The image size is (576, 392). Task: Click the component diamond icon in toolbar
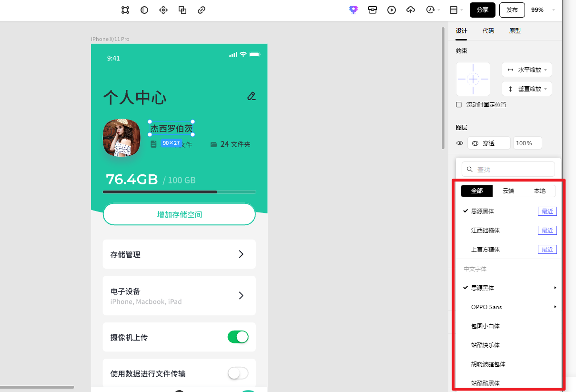(163, 10)
